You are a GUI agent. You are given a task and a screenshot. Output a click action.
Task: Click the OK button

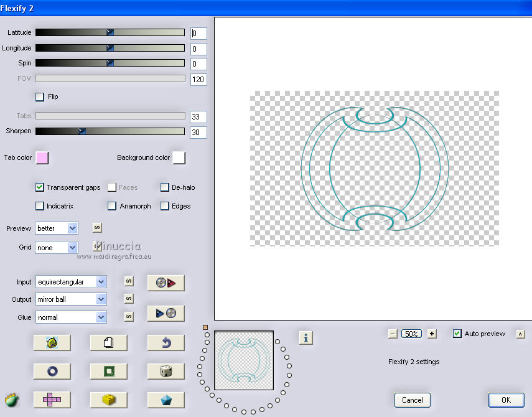[506, 400]
